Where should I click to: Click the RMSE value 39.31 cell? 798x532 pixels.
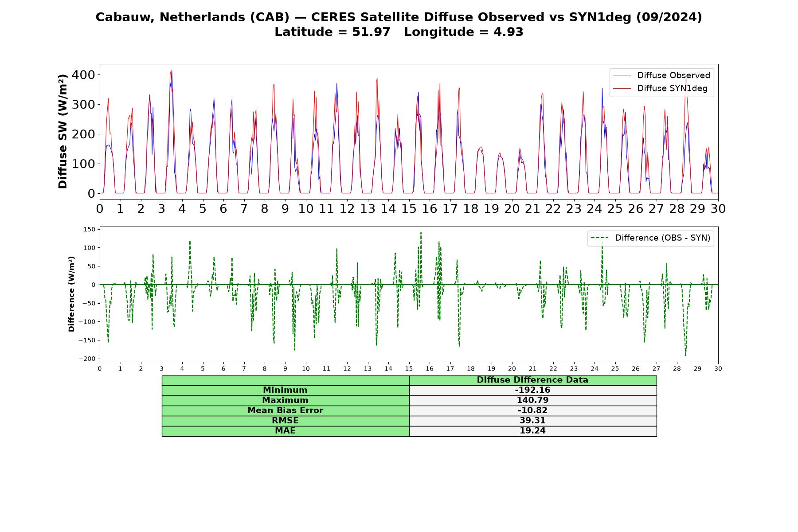(x=532, y=421)
